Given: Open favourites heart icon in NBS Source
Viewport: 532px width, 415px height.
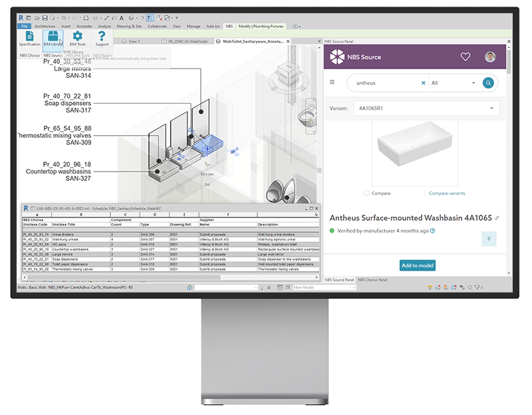Looking at the screenshot, I should point(465,57).
